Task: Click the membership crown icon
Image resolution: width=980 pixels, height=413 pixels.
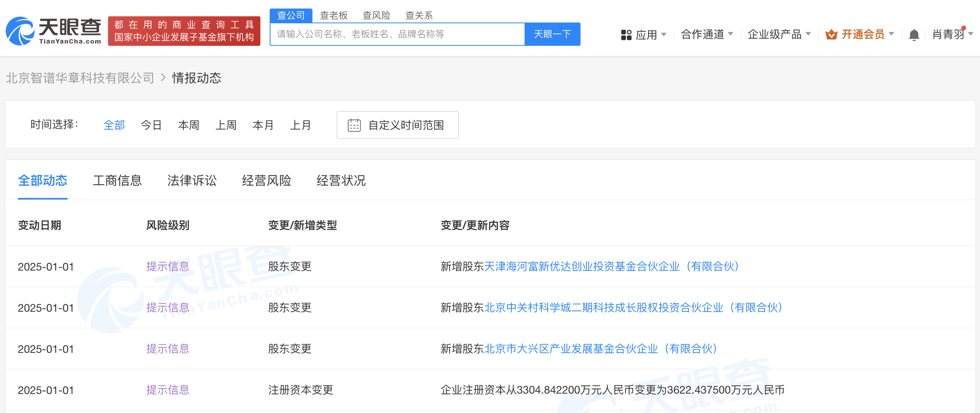Action: coord(831,35)
